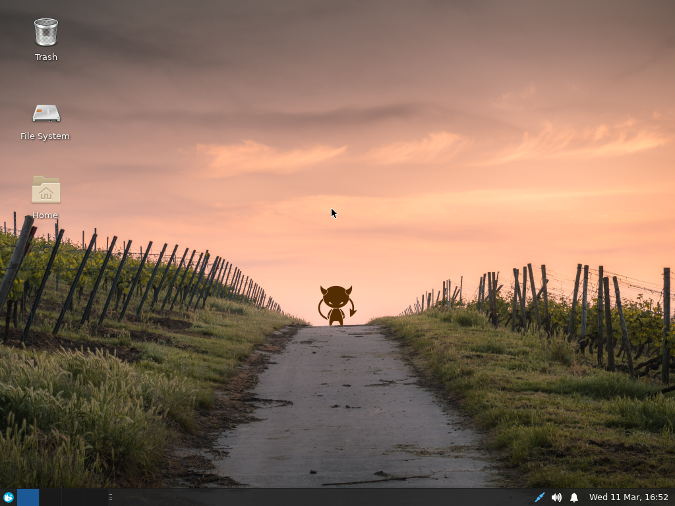Switch to the second workspace
The width and height of the screenshot is (675, 506).
(50, 497)
